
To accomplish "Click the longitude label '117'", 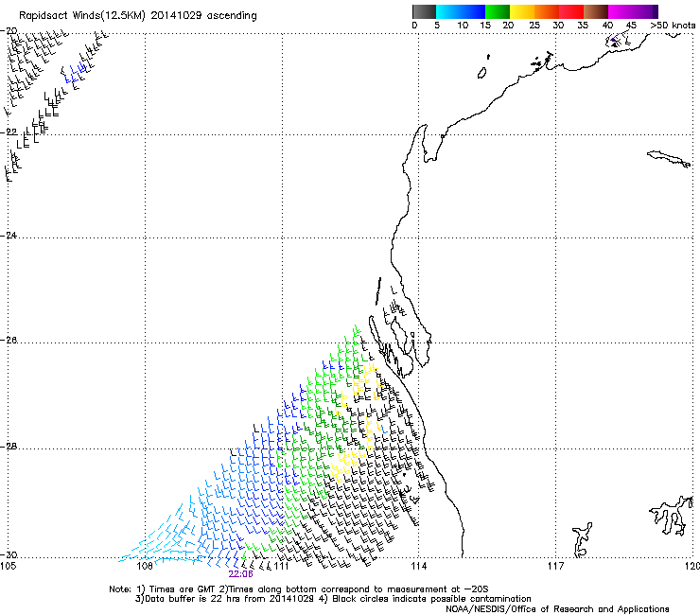I will [556, 567].
